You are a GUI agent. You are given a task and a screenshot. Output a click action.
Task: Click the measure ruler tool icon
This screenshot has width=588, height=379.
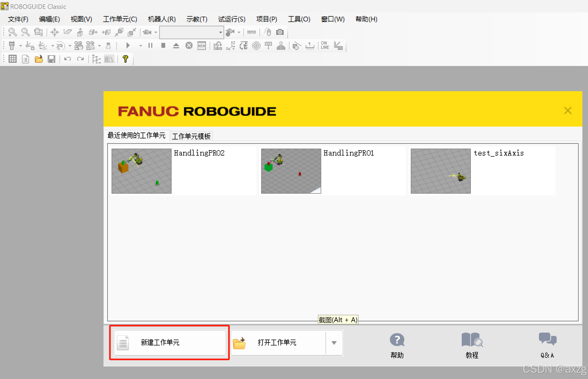tap(251, 32)
